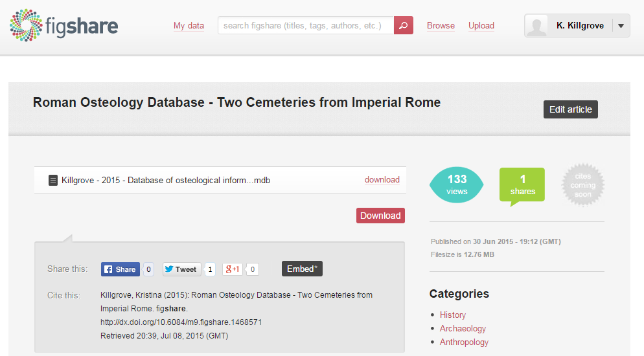Click the user avatar picture
The width and height of the screenshot is (644, 356).
(x=536, y=26)
